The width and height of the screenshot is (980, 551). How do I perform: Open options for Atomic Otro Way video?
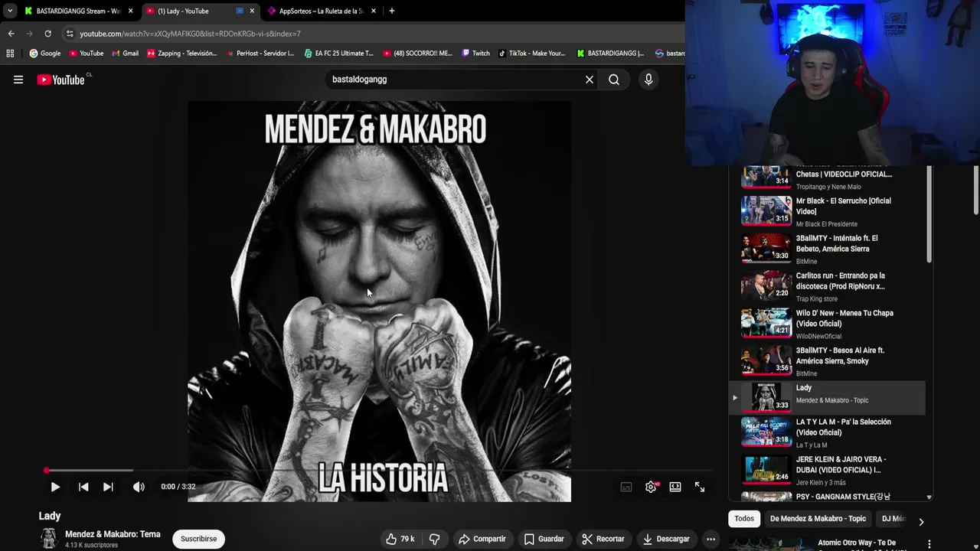[929, 544]
